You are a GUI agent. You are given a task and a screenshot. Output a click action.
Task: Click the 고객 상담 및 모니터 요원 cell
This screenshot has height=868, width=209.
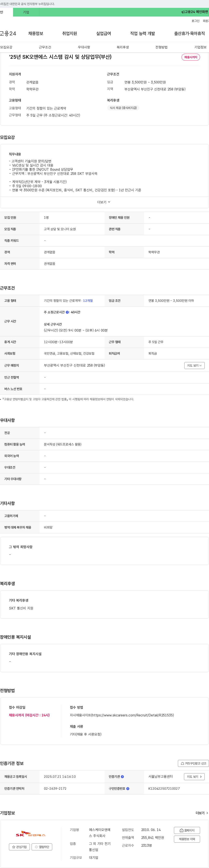click(60, 229)
